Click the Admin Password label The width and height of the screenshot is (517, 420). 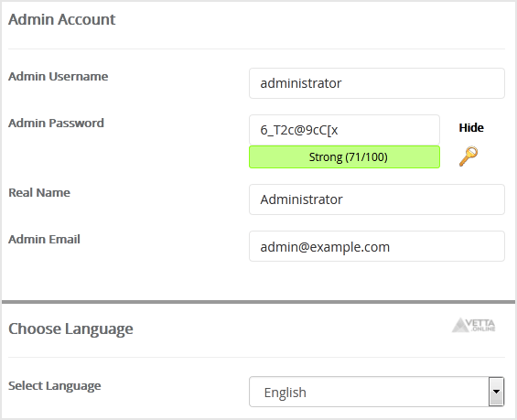tap(56, 123)
